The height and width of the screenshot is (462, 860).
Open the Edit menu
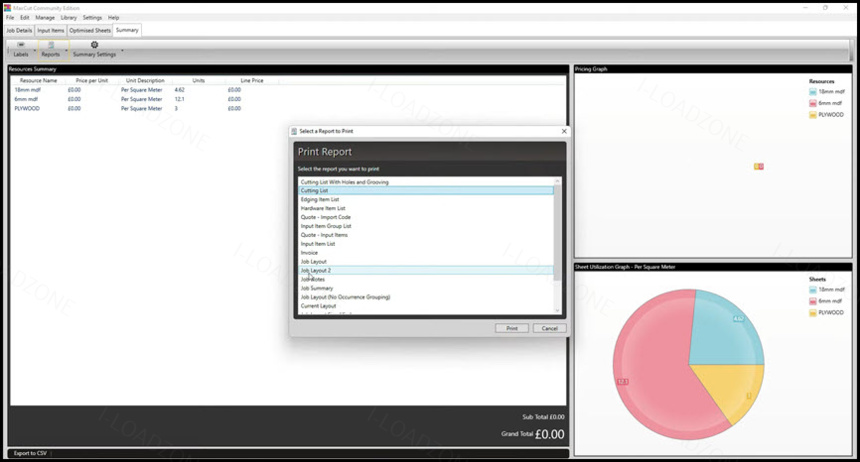(25, 18)
